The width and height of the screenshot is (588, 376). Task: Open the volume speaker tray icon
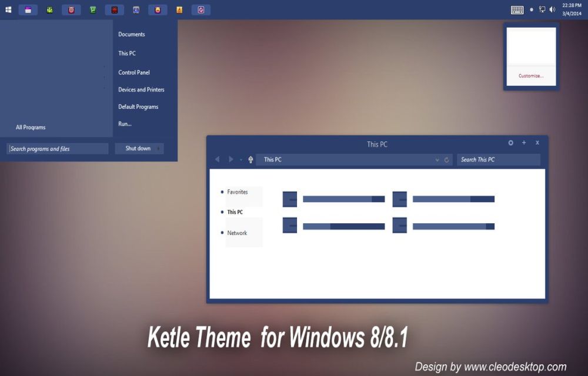552,10
